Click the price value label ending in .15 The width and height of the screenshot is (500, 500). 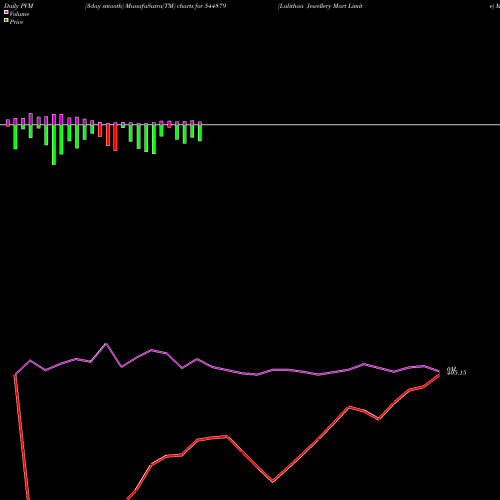tap(457, 372)
